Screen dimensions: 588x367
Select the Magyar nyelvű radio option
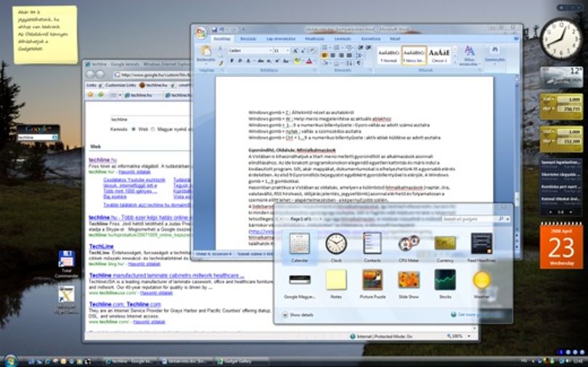click(152, 129)
